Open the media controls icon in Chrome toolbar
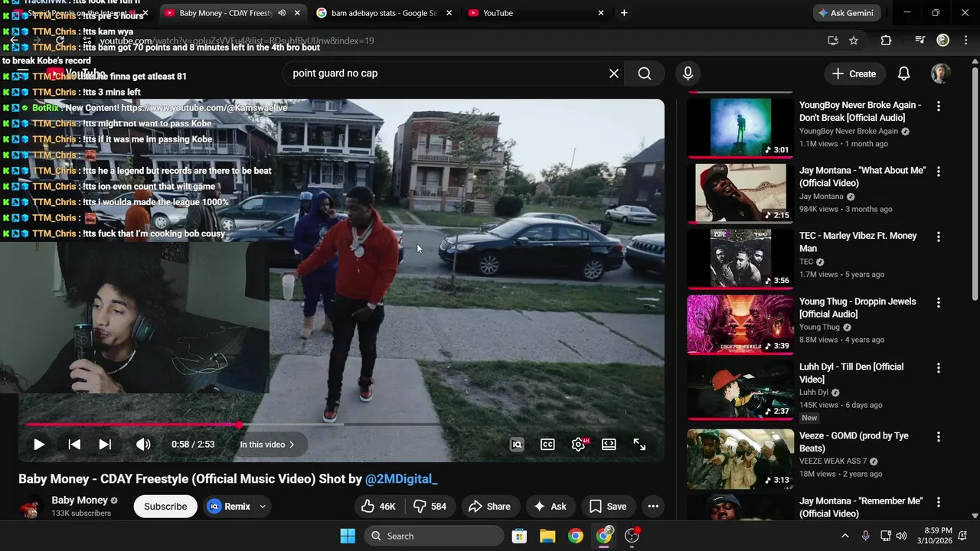Screen dimensions: 980x551 [x=920, y=41]
